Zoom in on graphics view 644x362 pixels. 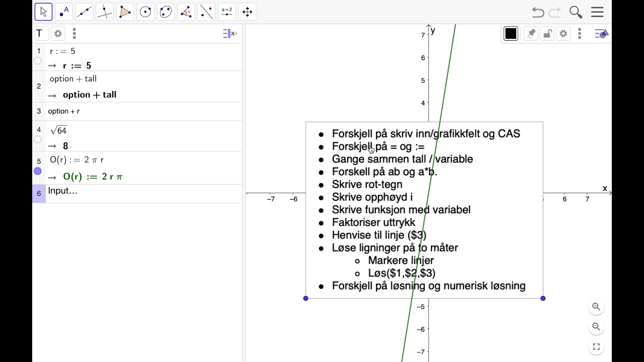tap(596, 307)
